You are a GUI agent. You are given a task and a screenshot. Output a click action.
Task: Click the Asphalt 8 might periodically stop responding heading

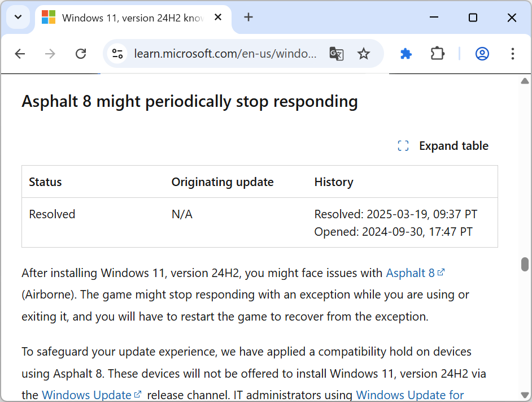190,101
